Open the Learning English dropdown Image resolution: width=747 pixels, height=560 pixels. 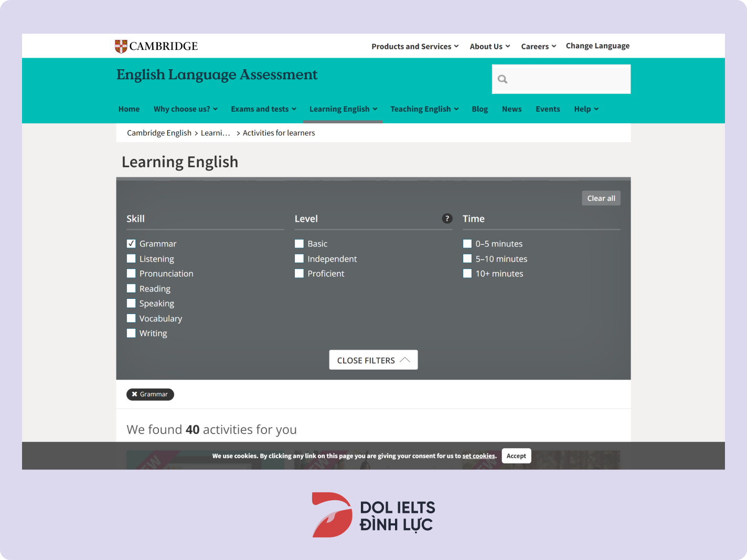[x=344, y=109]
